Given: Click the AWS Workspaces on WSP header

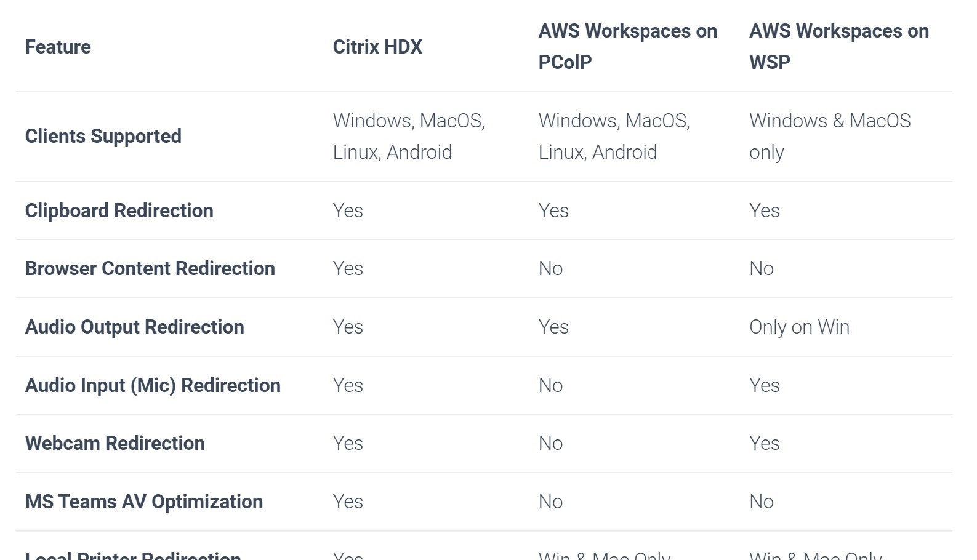Looking at the screenshot, I should point(838,47).
